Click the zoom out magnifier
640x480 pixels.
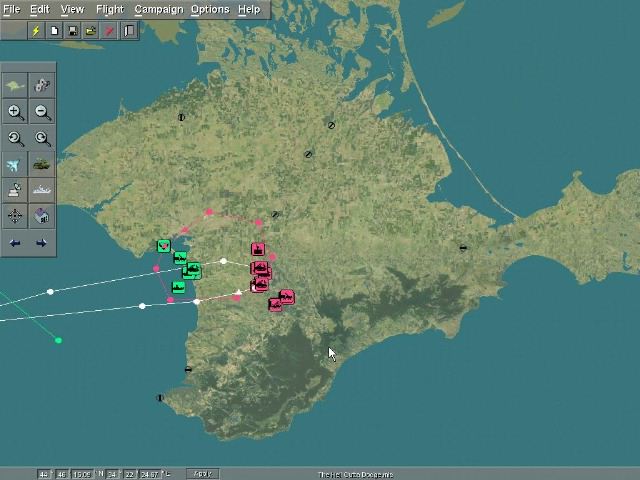[43, 113]
